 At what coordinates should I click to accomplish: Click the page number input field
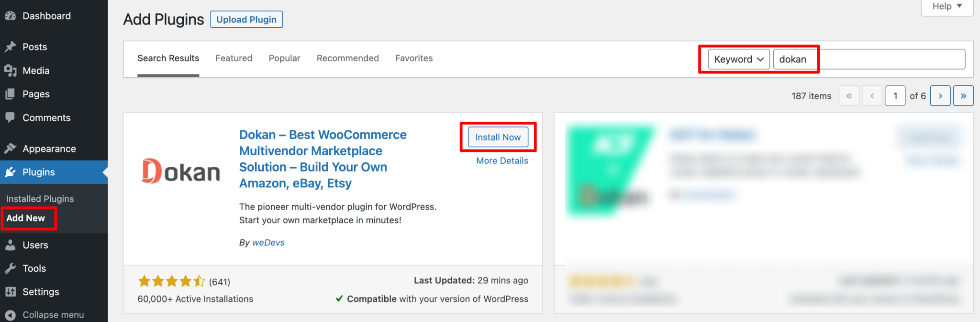(895, 95)
